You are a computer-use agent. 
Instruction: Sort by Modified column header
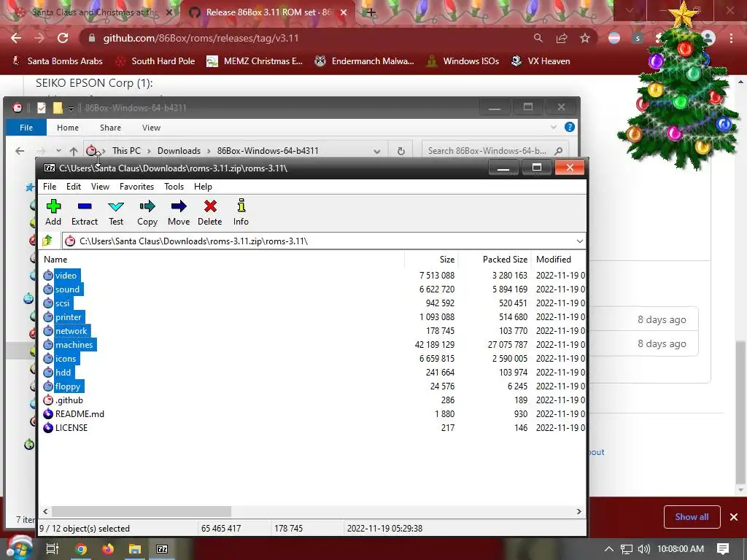(x=558, y=260)
